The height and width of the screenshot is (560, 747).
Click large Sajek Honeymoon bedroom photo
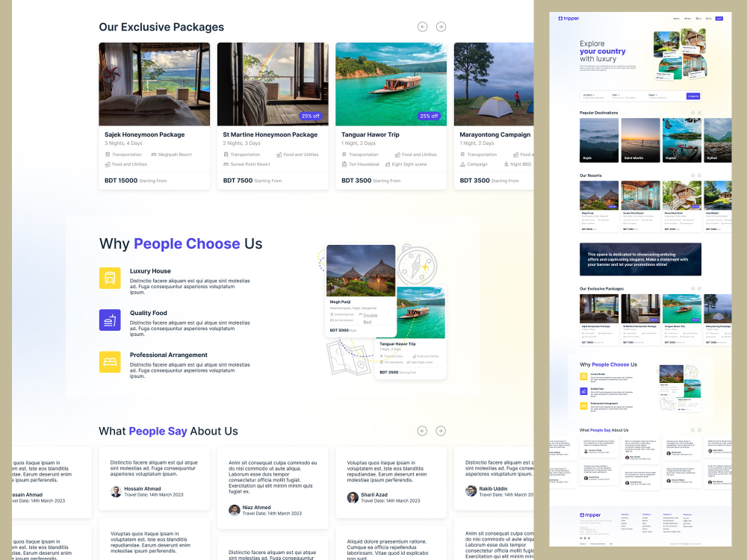click(x=155, y=84)
